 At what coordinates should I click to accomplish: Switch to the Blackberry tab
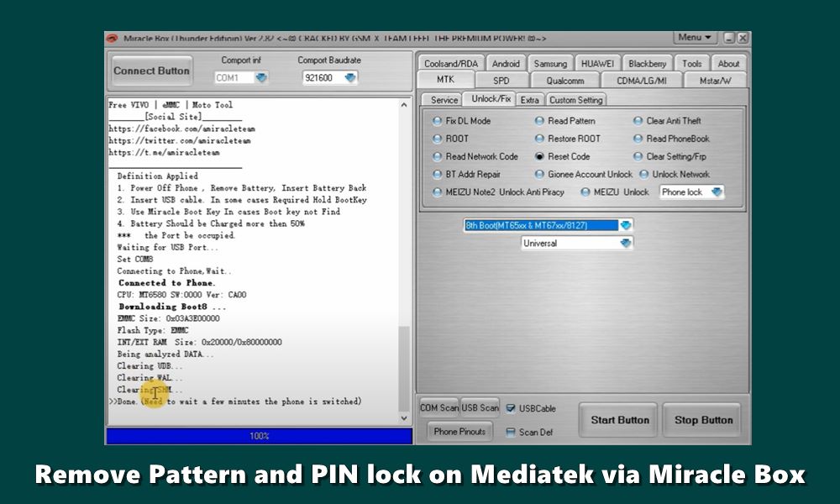tap(647, 64)
